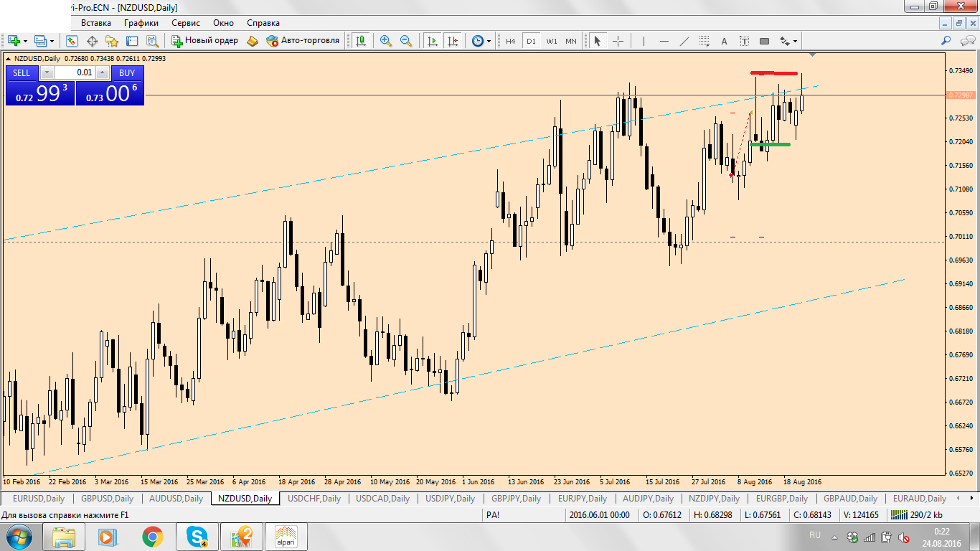The width and height of the screenshot is (980, 551).
Task: Expand the profiles dropdown arrow
Action: click(x=52, y=41)
